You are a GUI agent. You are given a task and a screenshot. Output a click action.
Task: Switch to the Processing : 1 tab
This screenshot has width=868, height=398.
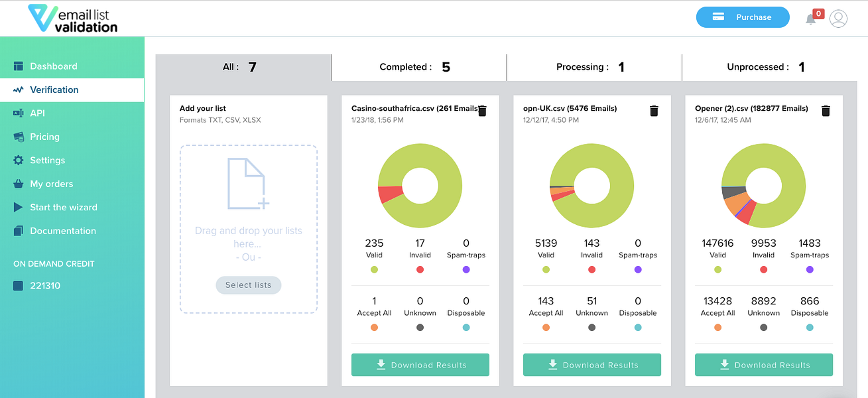(594, 67)
